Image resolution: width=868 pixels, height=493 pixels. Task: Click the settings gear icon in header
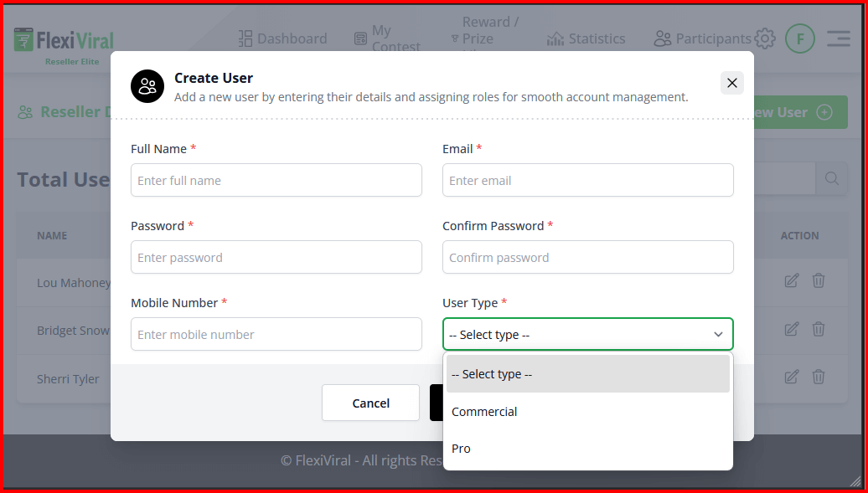(x=764, y=39)
